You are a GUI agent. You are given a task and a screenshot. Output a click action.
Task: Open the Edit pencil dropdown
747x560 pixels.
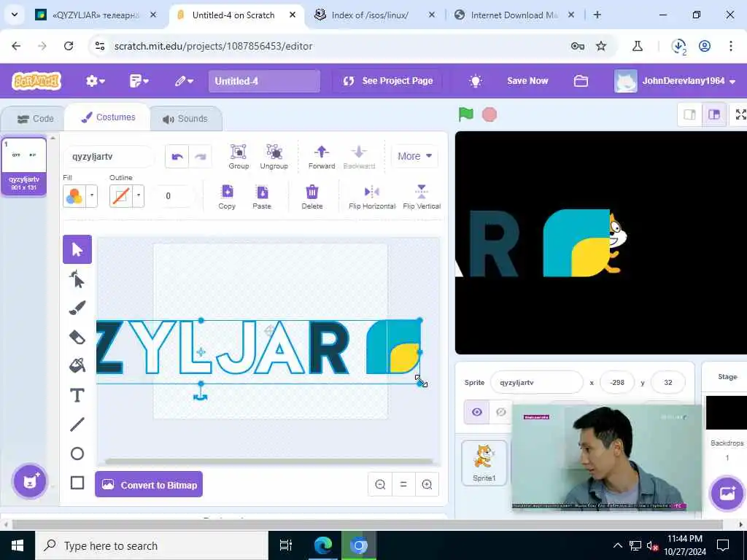tap(184, 81)
